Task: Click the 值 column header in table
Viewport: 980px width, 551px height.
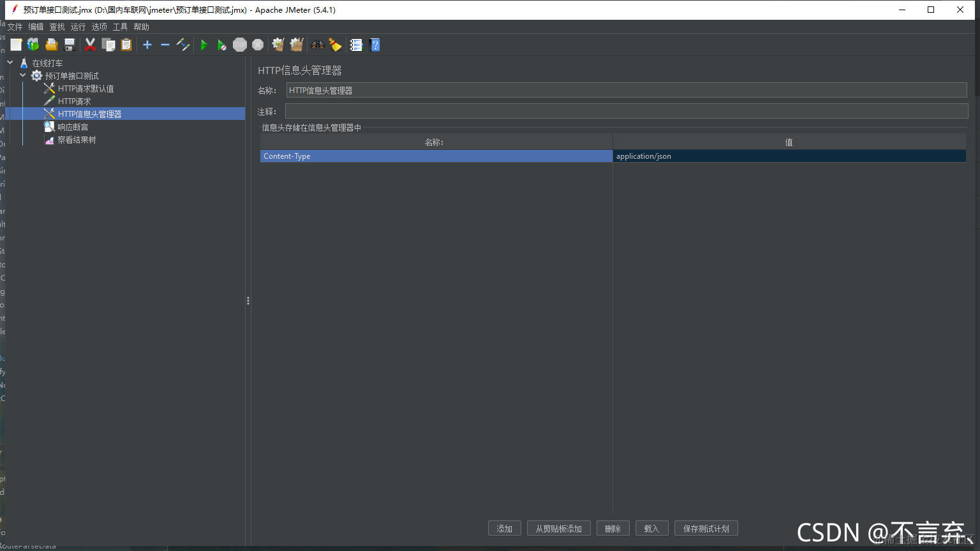Action: point(789,142)
